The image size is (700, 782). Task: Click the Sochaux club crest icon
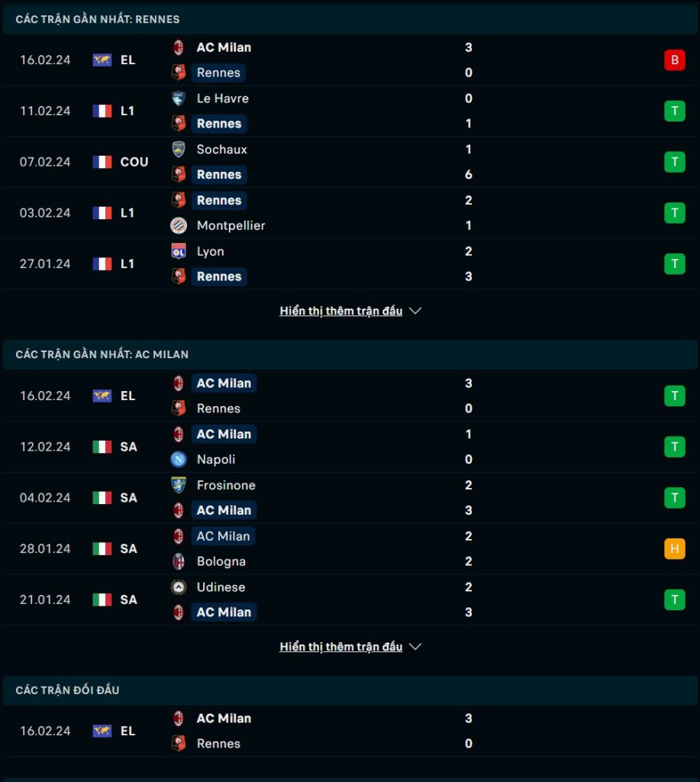[179, 149]
